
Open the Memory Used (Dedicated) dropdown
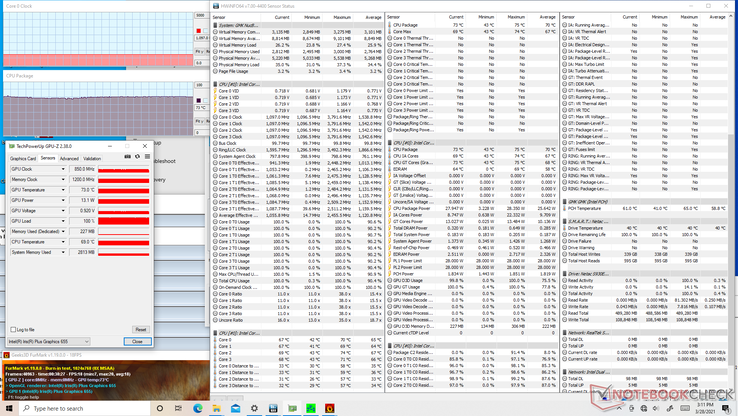(x=63, y=231)
